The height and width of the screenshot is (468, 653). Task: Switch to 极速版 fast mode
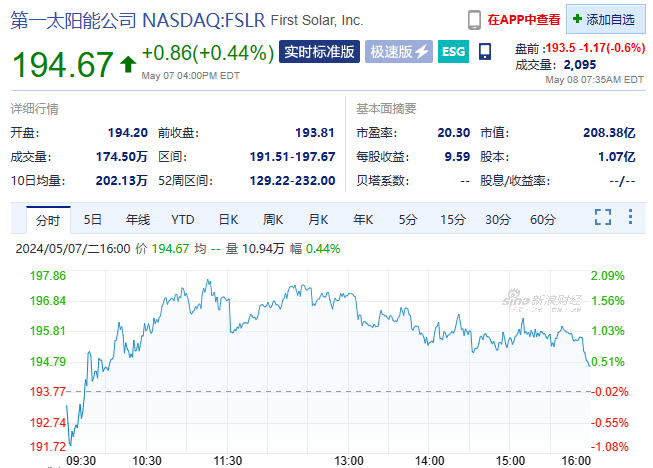point(399,52)
